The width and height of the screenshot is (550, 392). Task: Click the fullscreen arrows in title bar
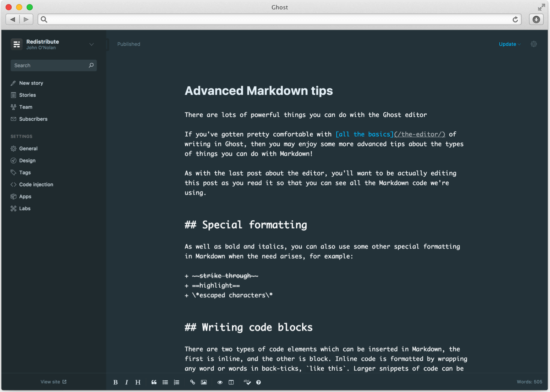(541, 7)
